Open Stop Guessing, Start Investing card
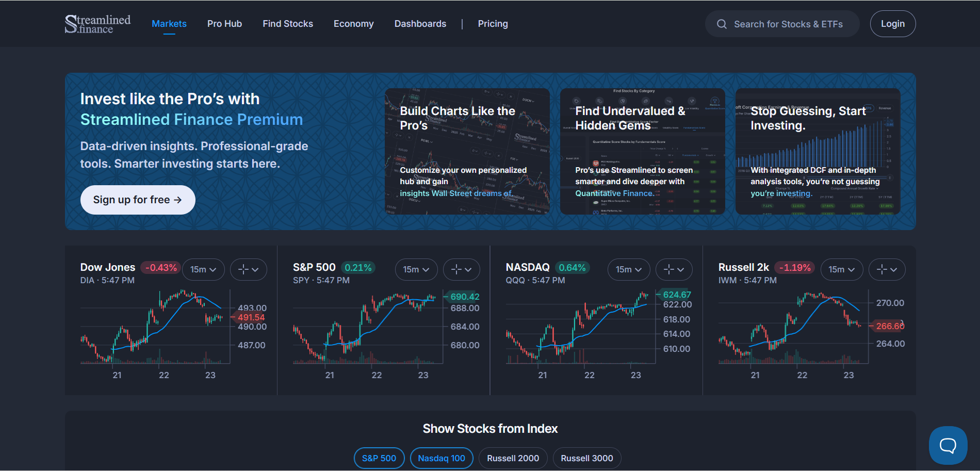 point(818,151)
